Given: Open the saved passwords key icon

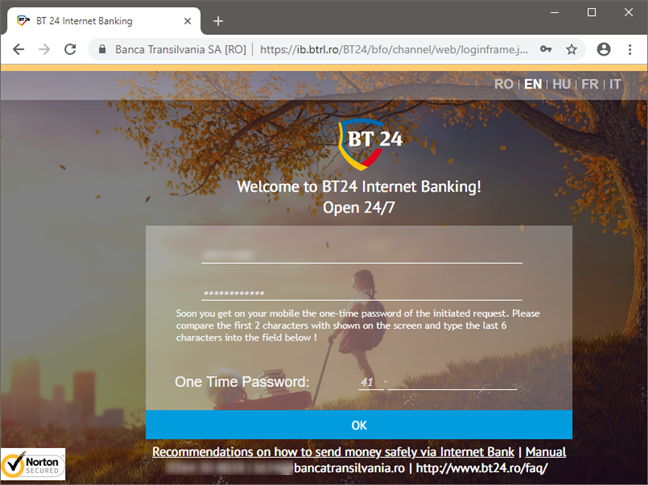Looking at the screenshot, I should tap(546, 50).
